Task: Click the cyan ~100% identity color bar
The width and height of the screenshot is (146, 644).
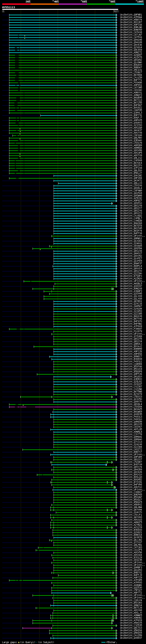Action: tap(130, 4)
